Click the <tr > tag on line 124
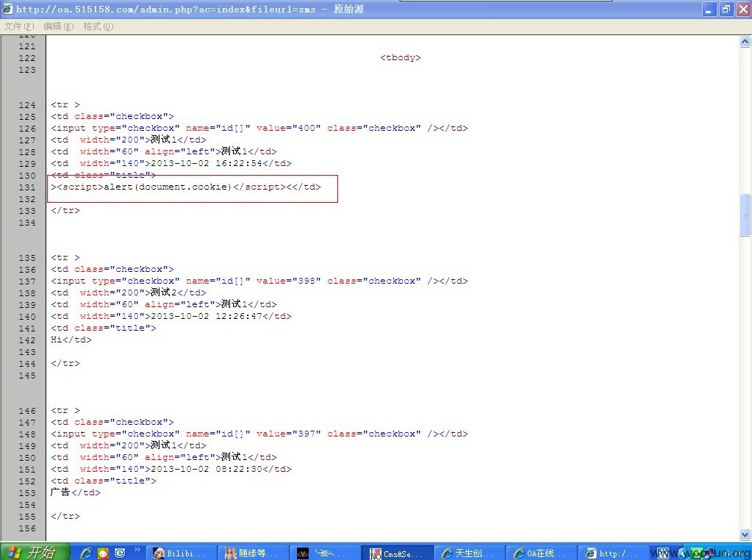Viewport: 752px width, 560px height. (x=65, y=104)
